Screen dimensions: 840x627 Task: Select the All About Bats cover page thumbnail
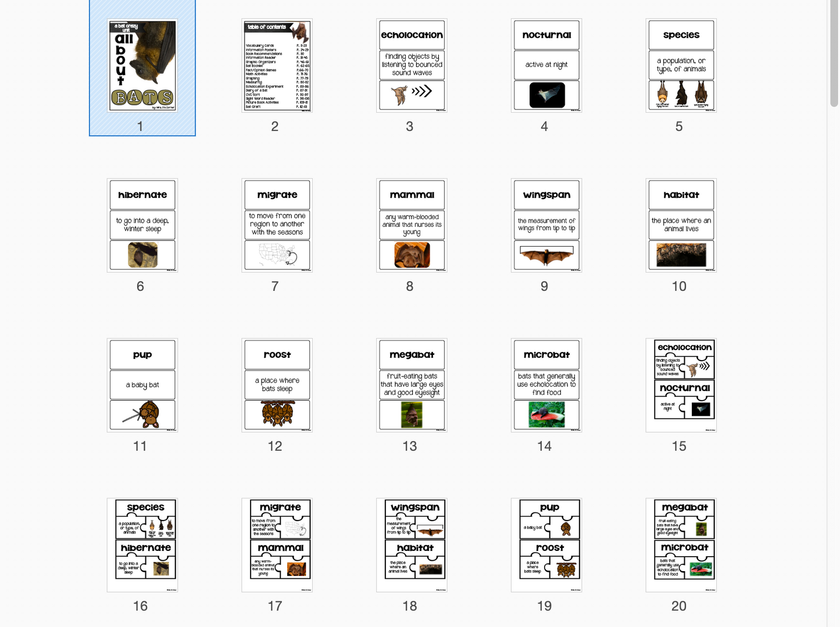pyautogui.click(x=142, y=66)
